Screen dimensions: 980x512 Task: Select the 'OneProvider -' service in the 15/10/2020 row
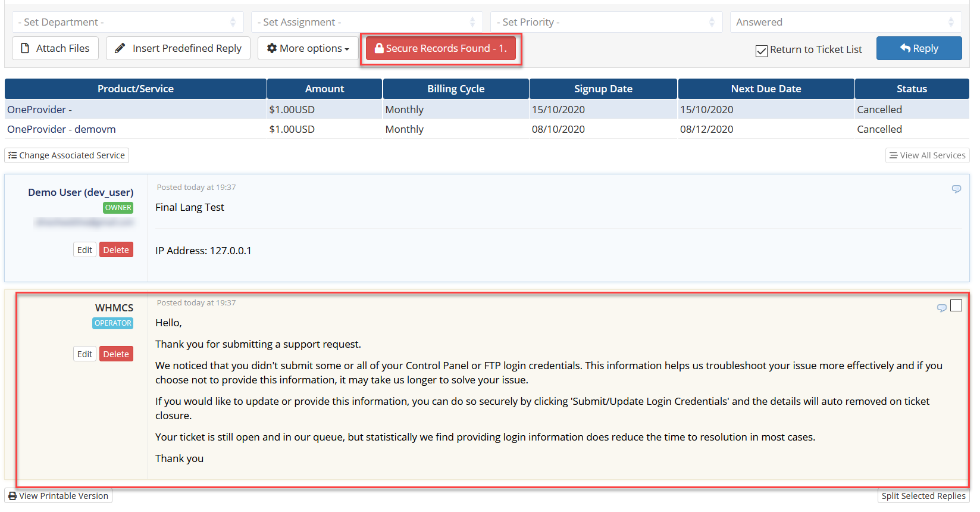click(x=39, y=110)
